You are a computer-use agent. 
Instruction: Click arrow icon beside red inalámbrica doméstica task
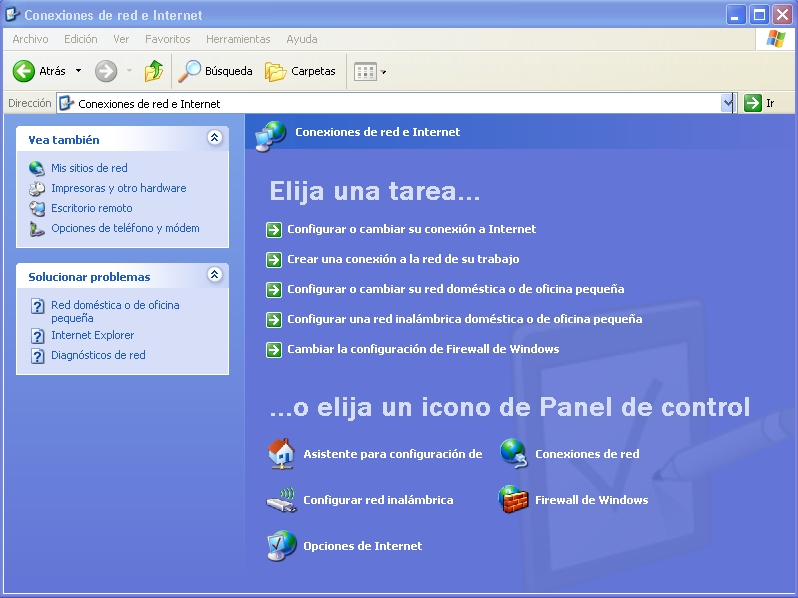[x=274, y=320]
